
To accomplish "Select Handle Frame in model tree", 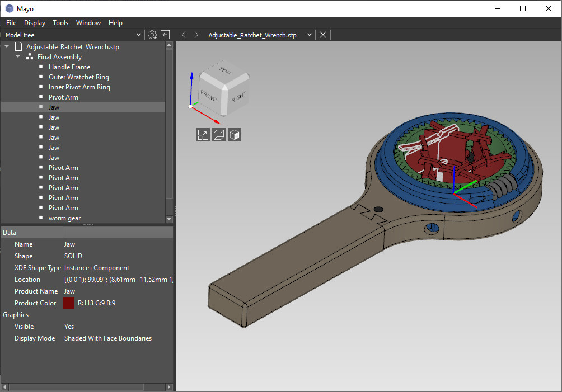I will click(69, 67).
